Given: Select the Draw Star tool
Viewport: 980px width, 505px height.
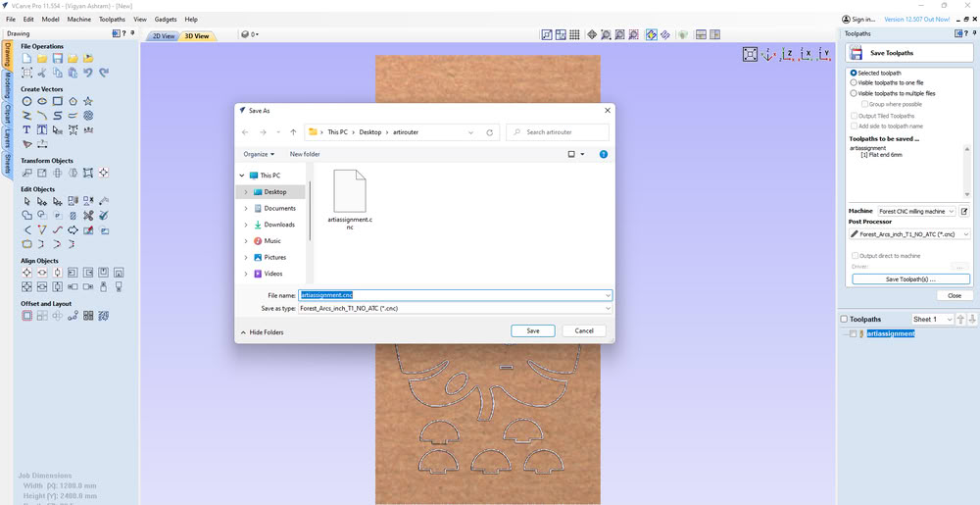Looking at the screenshot, I should (x=88, y=101).
